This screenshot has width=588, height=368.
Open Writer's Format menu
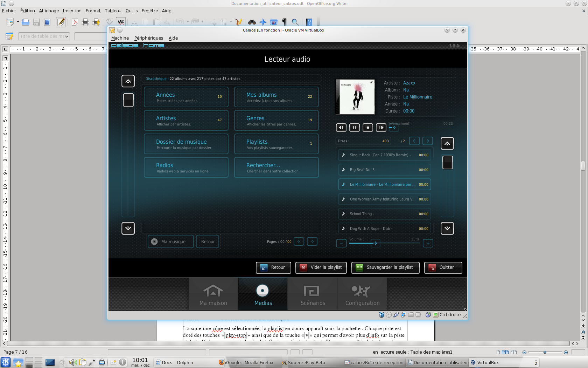pos(93,11)
